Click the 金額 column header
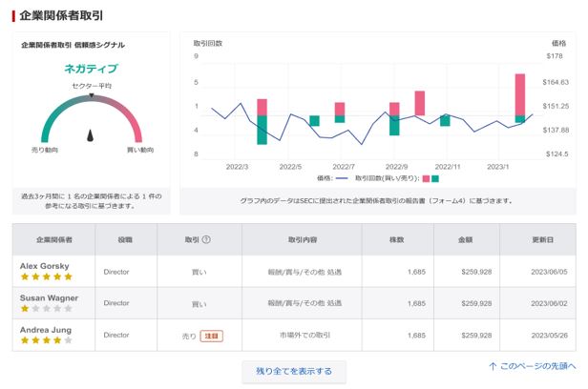Viewport: 588px width, 389px height. (x=467, y=239)
